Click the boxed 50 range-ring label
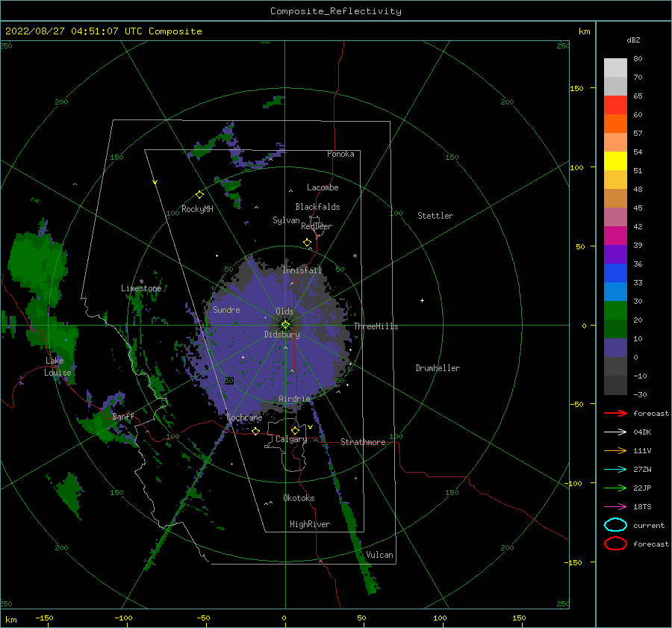Viewport: 672px width, 628px height. [229, 380]
